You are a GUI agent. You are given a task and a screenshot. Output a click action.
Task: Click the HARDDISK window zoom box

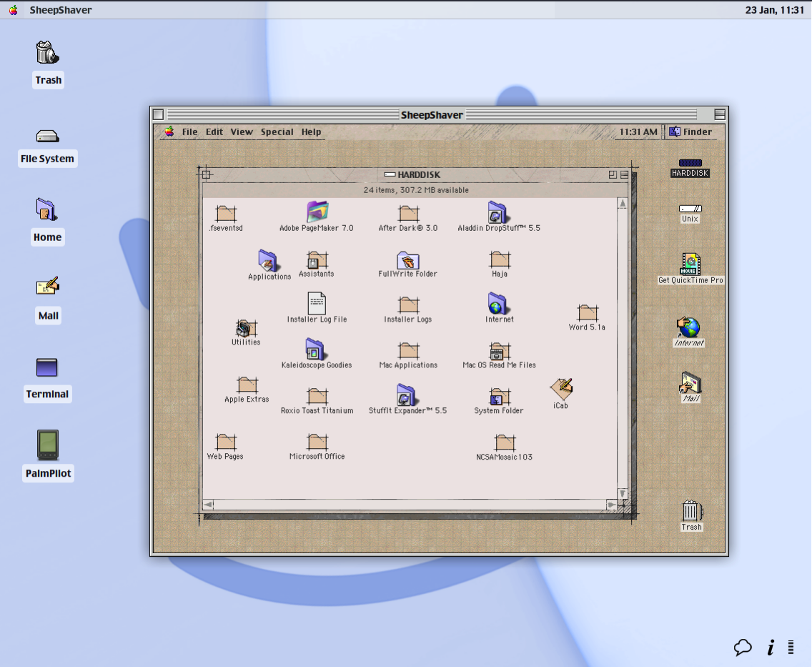coord(613,175)
